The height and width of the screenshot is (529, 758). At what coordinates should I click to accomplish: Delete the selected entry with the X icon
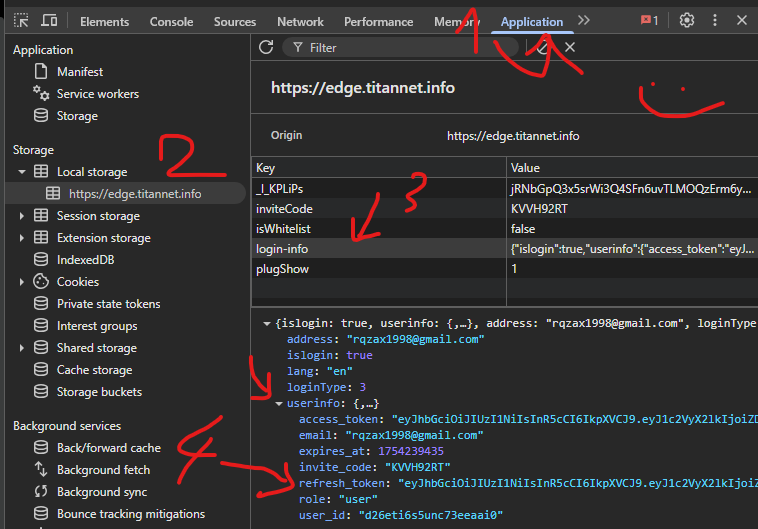[570, 47]
